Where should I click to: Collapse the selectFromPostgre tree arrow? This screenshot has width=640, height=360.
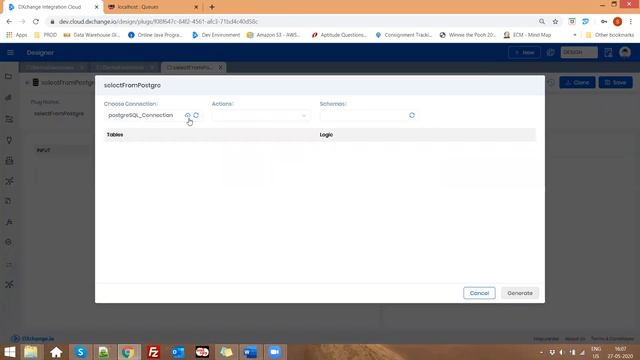[27, 83]
